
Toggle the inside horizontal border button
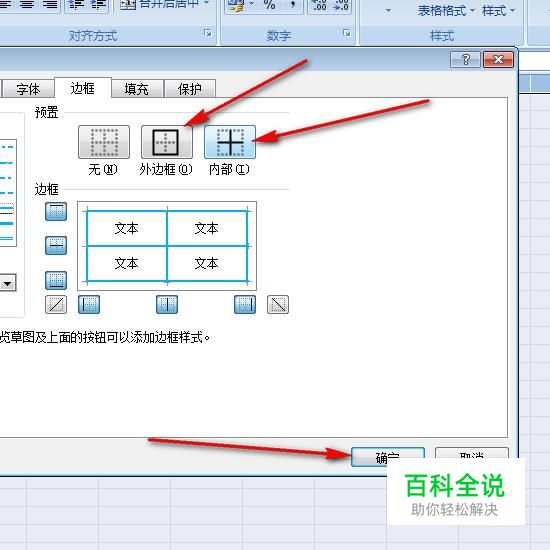click(56, 245)
